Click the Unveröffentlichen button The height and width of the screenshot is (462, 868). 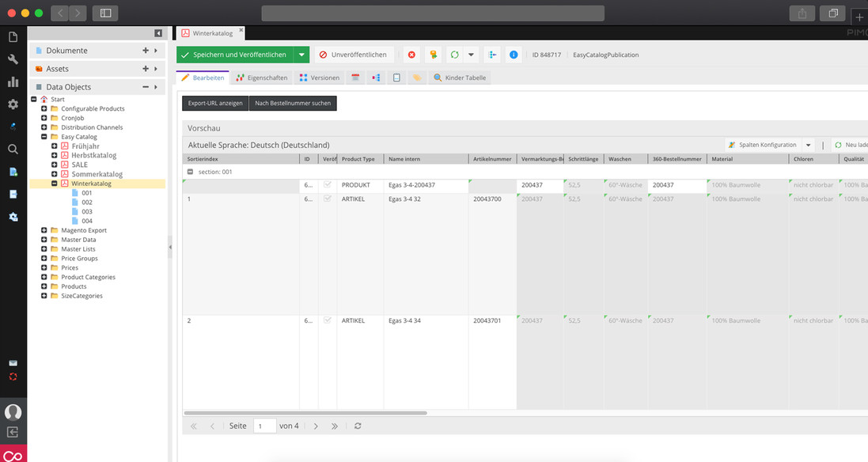[x=353, y=55]
